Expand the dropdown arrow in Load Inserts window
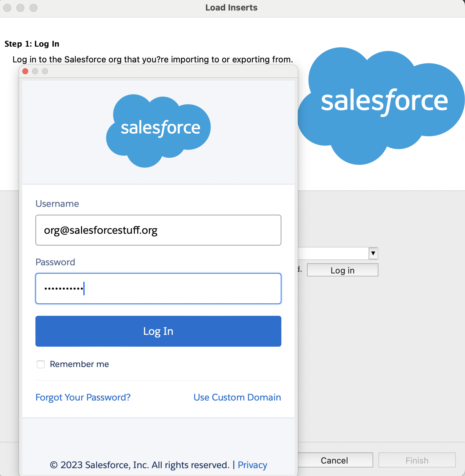The image size is (465, 476). (373, 253)
